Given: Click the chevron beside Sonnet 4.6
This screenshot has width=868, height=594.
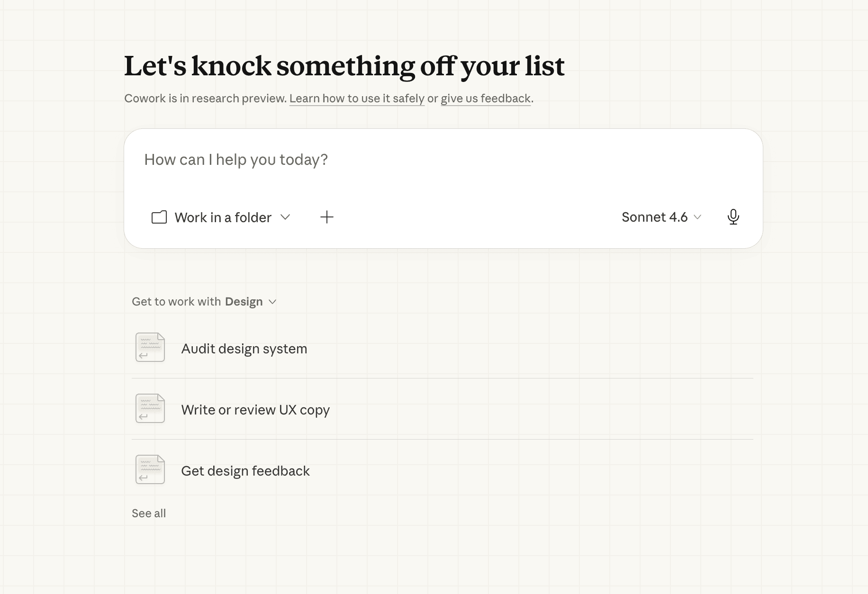Looking at the screenshot, I should click(x=697, y=217).
